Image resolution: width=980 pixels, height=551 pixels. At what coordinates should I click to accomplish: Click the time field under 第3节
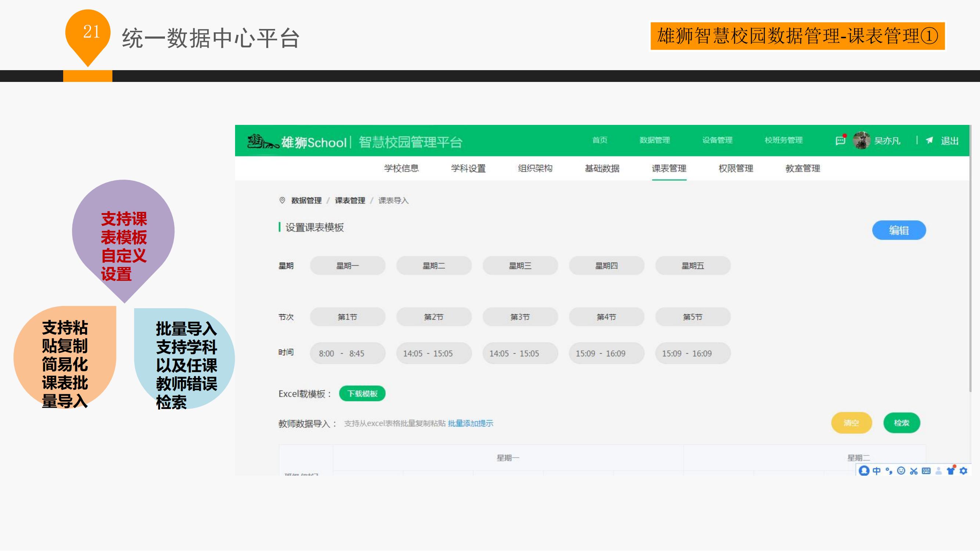(520, 353)
